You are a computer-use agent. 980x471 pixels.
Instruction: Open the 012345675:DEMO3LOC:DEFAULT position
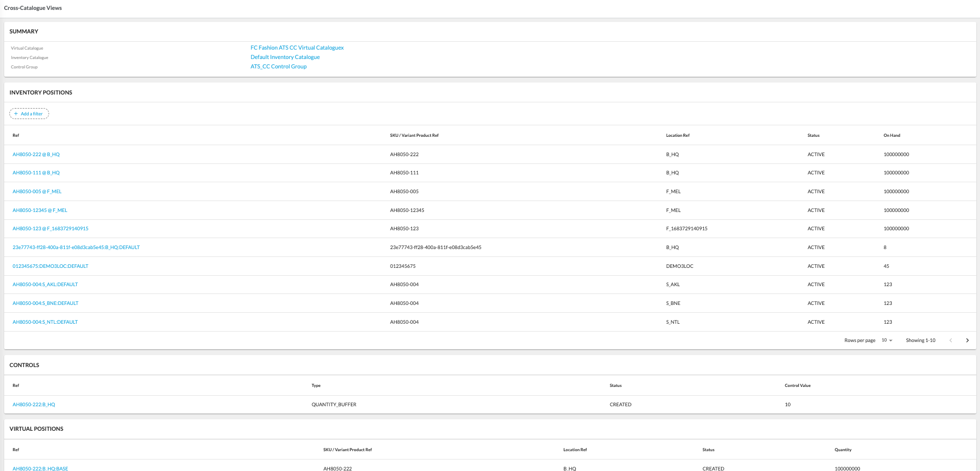51,266
